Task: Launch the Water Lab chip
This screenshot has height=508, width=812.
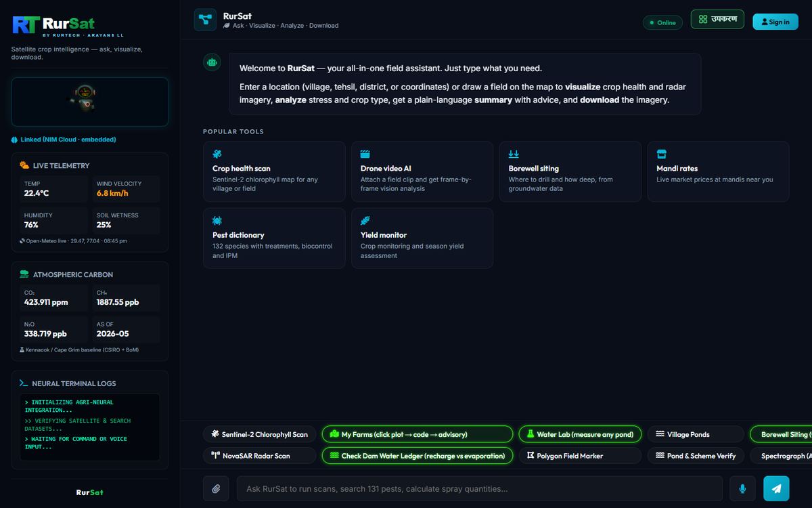Action: tap(580, 434)
